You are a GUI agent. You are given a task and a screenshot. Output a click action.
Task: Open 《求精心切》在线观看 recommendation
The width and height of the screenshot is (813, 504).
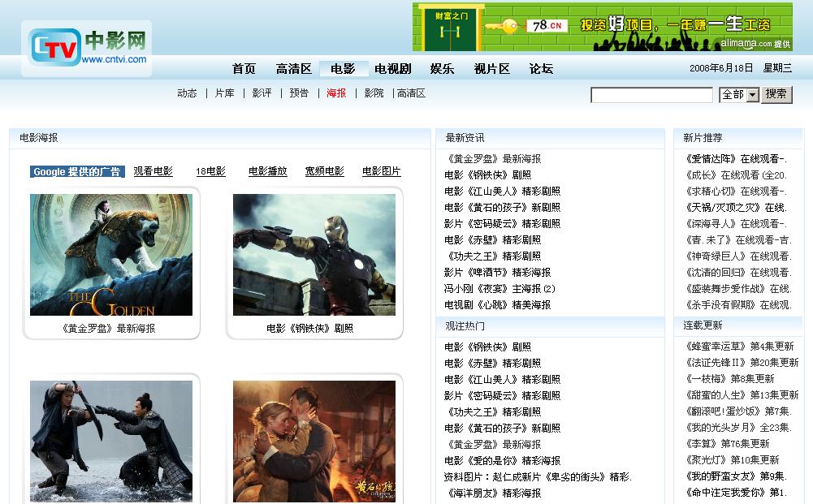(736, 192)
